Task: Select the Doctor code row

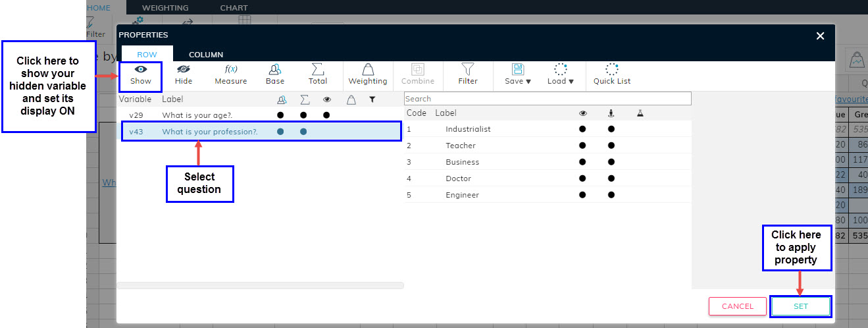Action: coord(548,178)
